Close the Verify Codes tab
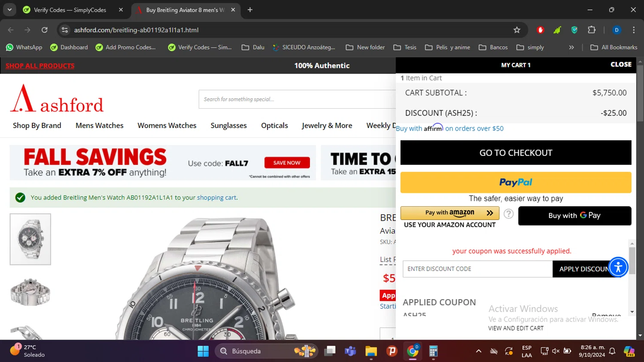The width and height of the screenshot is (644, 362). [121, 10]
